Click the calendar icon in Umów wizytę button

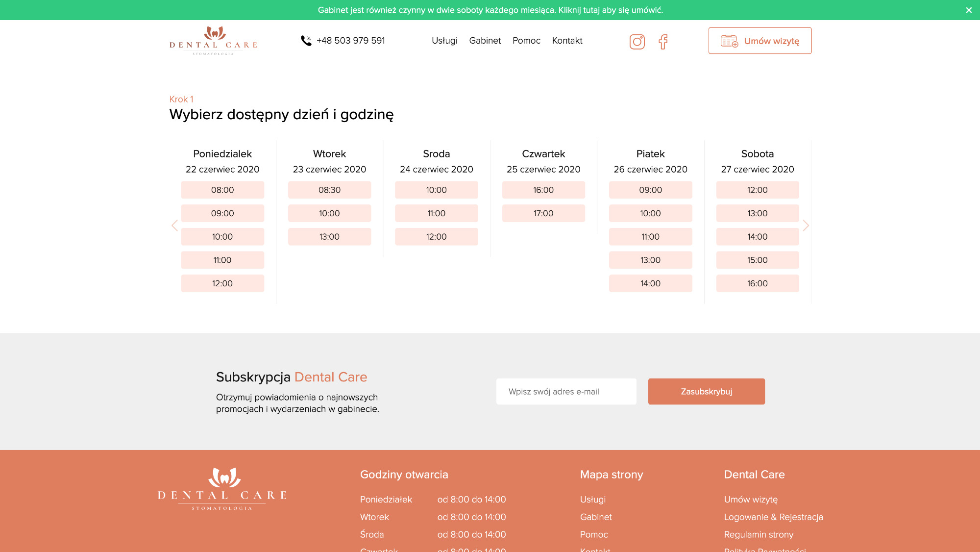tap(729, 41)
